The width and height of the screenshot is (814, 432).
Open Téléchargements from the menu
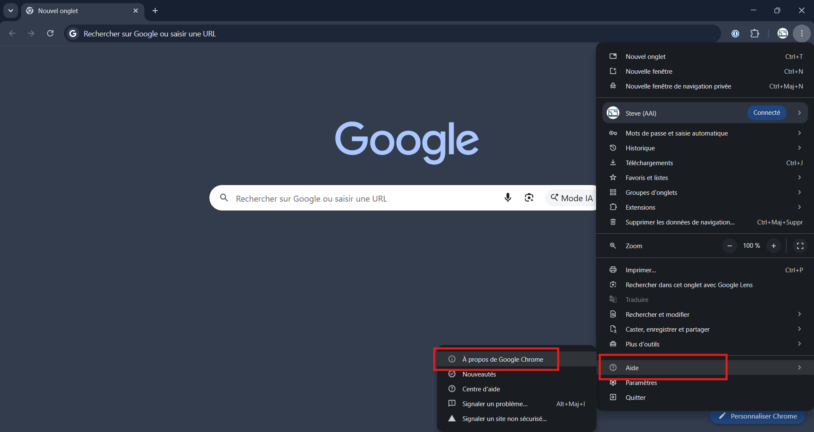click(x=704, y=163)
